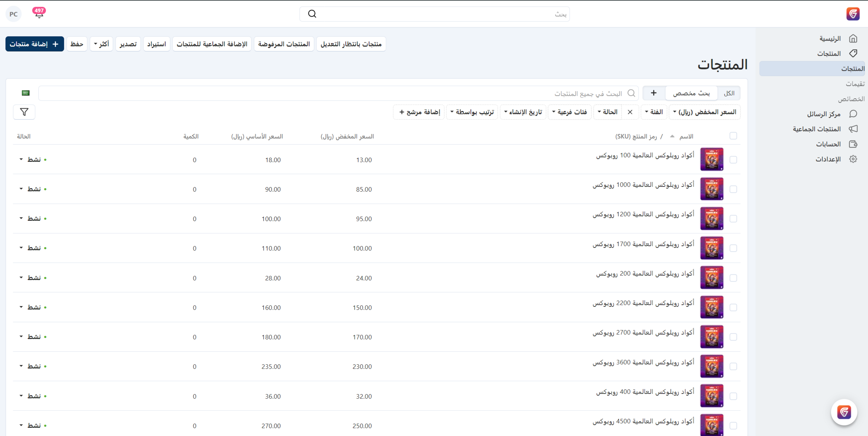Check the box for 100 روبوكس product
868x436 pixels.
click(733, 160)
